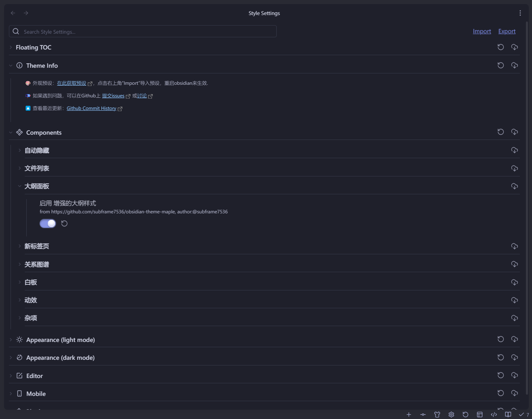
Task: Expand the Editor settings section
Action: coord(34,376)
